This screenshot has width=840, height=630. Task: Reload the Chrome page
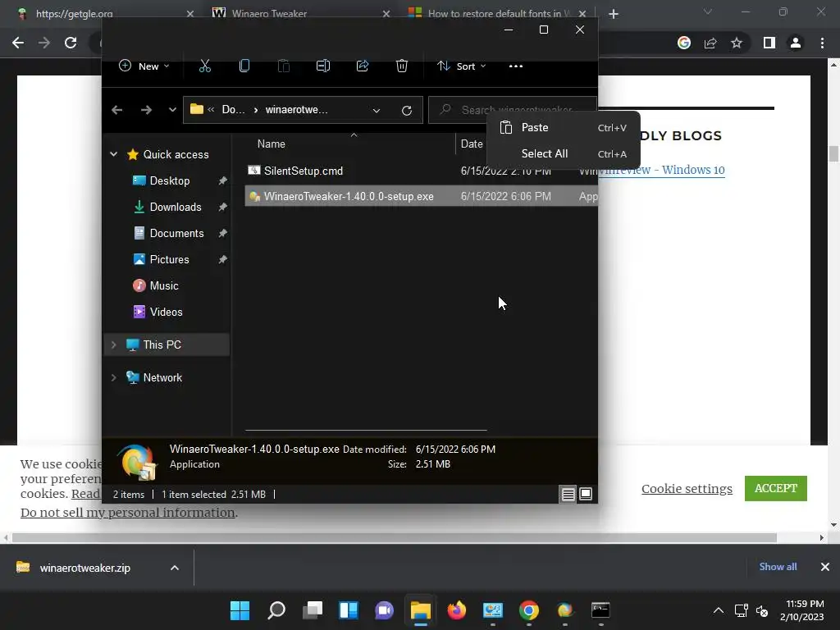coord(71,43)
